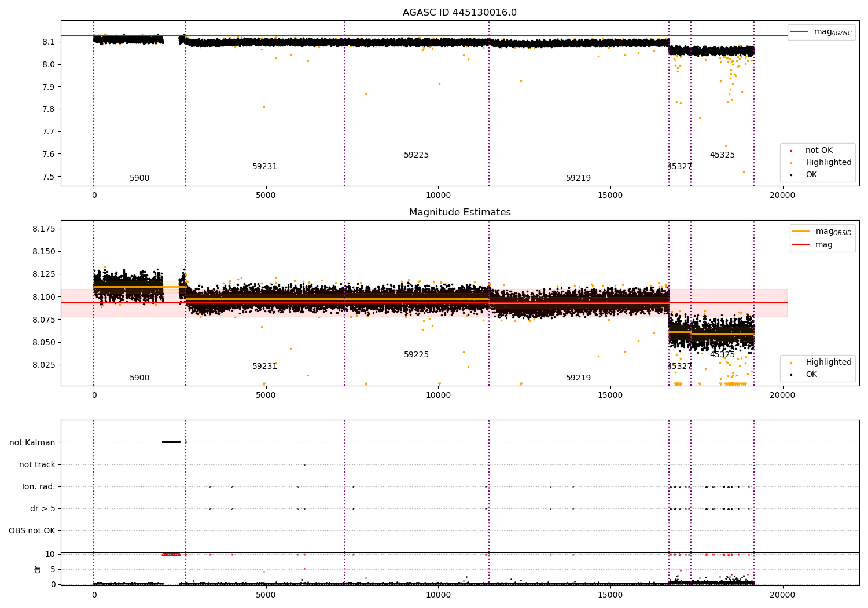868x608 pixels.
Task: Select the 'Magnitude Estimates' plot title
Action: [x=459, y=213]
